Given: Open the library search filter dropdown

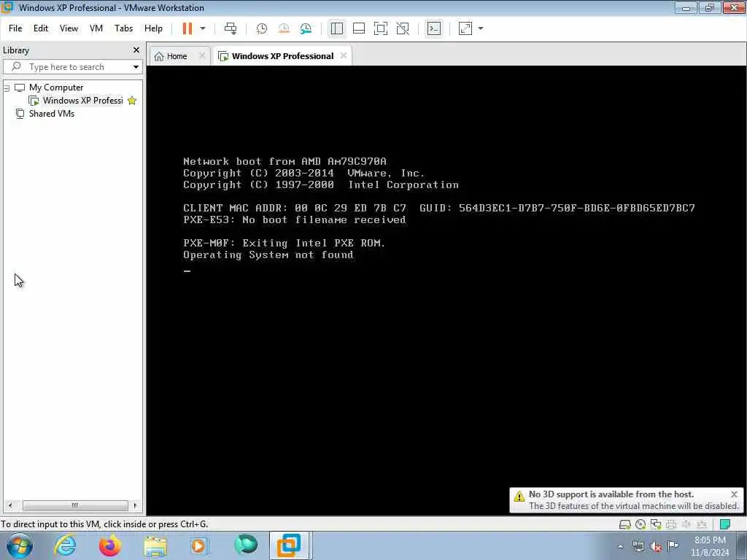Looking at the screenshot, I should tap(136, 66).
